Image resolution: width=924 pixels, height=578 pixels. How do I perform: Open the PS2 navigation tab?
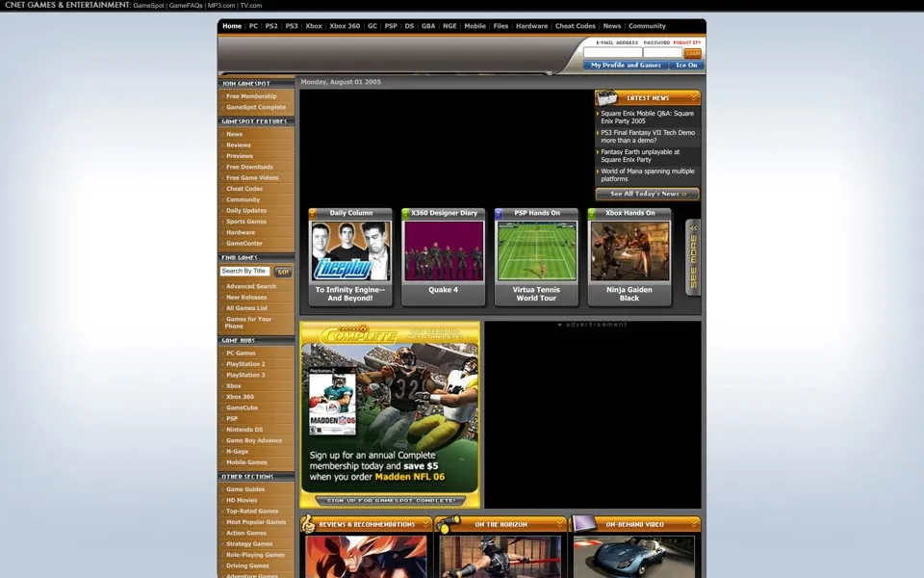271,26
